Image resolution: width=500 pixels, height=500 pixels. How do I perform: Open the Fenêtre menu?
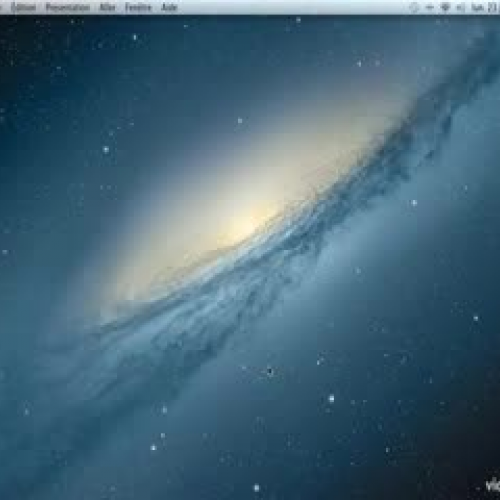coord(138,7)
